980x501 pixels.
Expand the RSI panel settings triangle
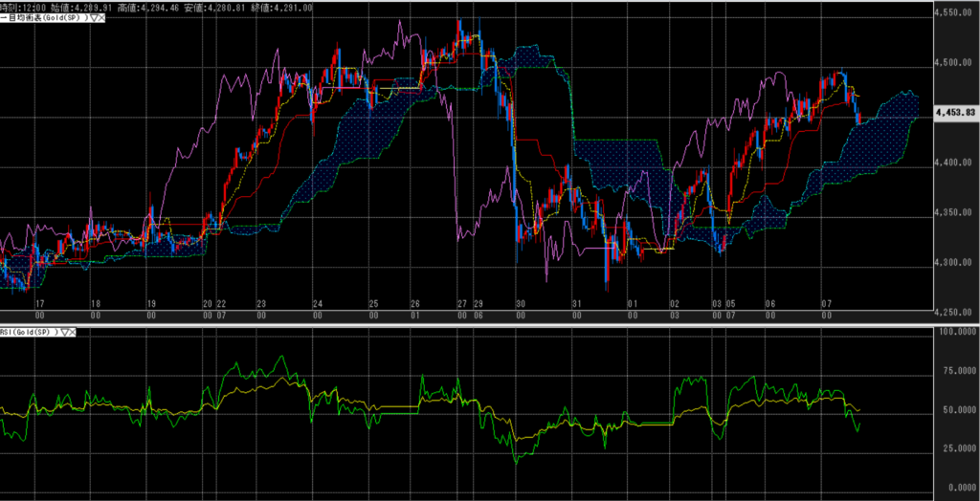(x=64, y=331)
